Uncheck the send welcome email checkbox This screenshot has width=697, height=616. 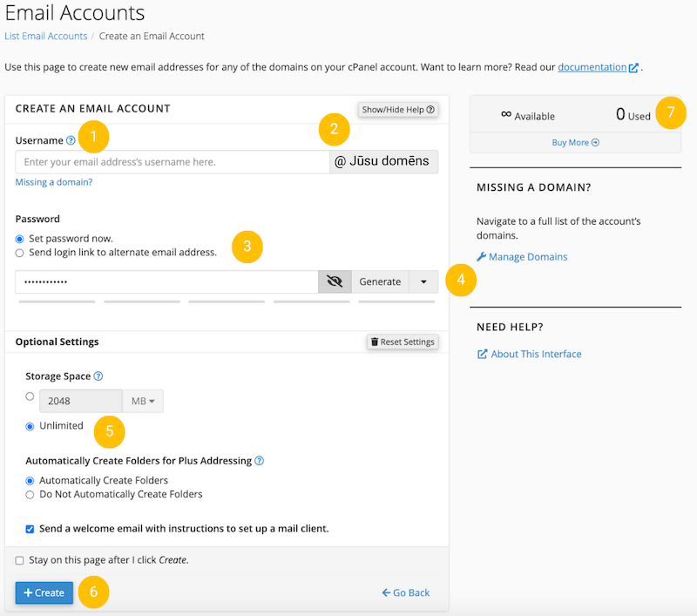pos(30,529)
